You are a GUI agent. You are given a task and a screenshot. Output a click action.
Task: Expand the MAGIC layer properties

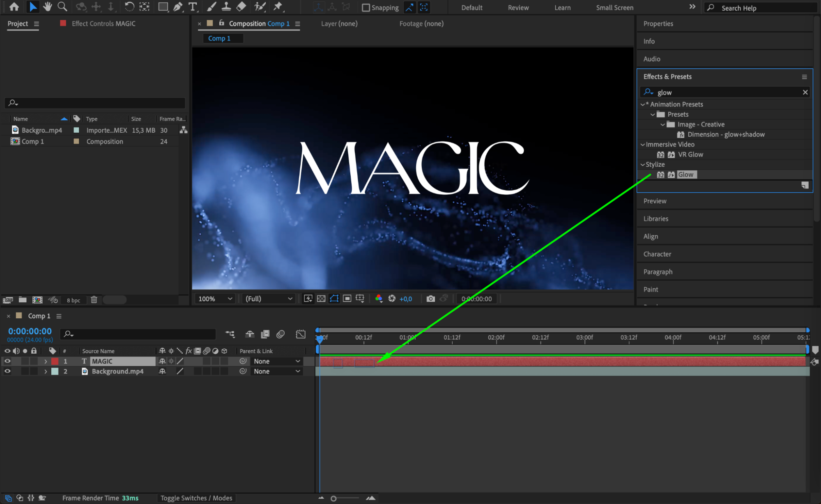[46, 361]
